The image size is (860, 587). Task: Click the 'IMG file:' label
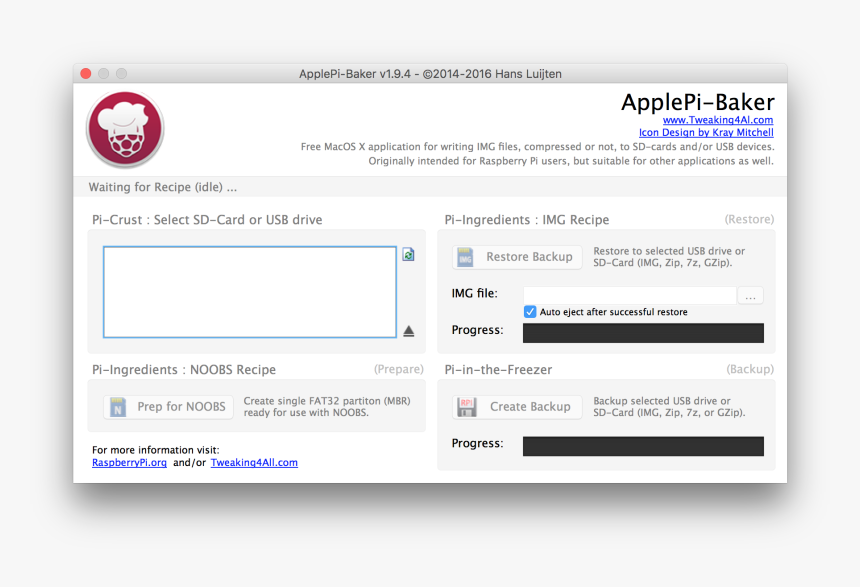(474, 294)
